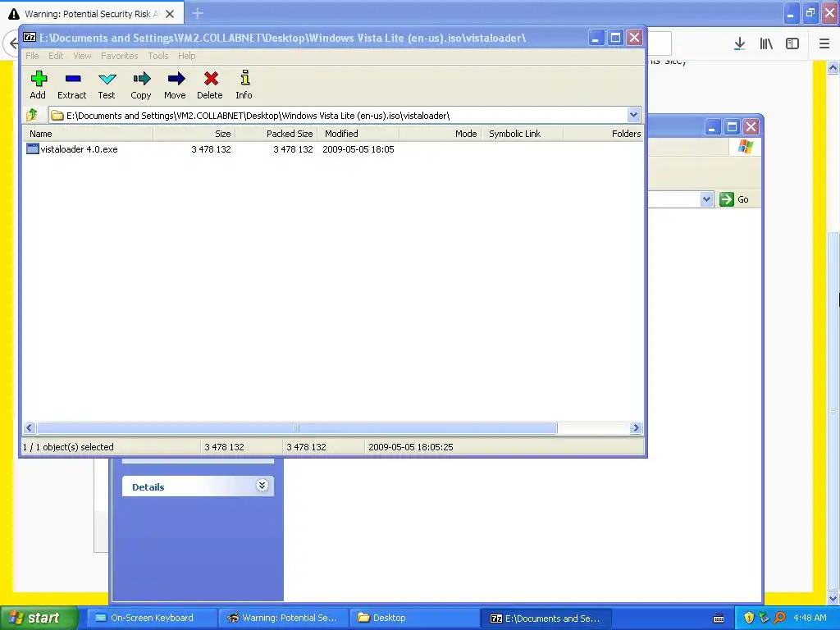Click the Windows start button
Viewport: 840px width, 630px height.
point(39,618)
